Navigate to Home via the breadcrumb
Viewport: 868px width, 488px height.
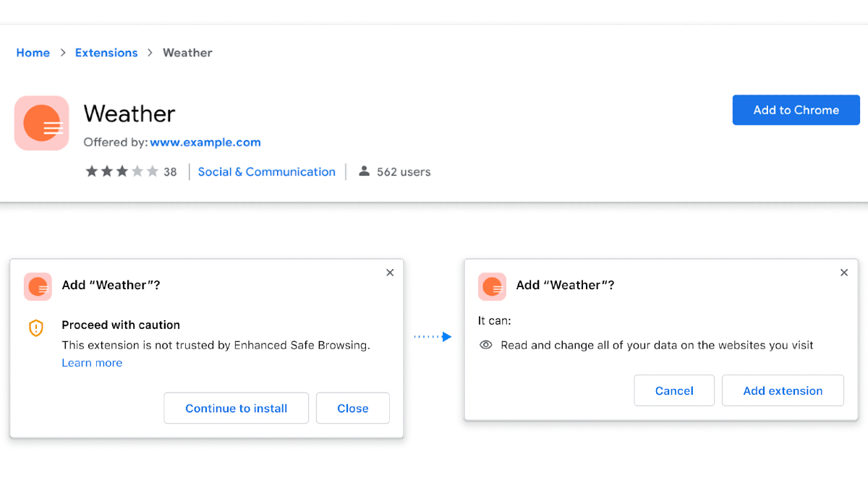click(33, 52)
